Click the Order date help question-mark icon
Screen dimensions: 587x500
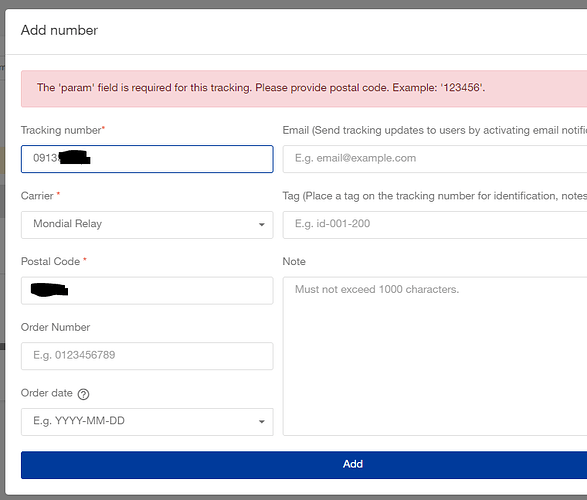click(83, 394)
